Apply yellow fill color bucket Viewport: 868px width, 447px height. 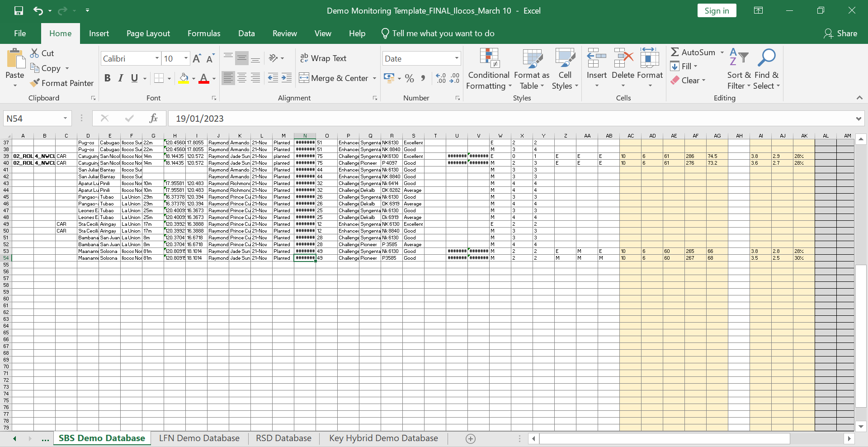coord(184,78)
